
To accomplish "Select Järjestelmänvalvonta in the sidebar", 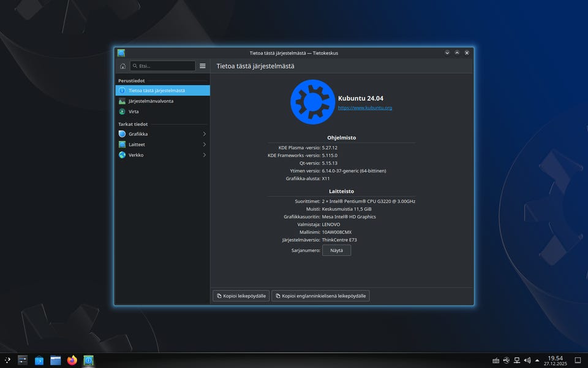I will [151, 101].
